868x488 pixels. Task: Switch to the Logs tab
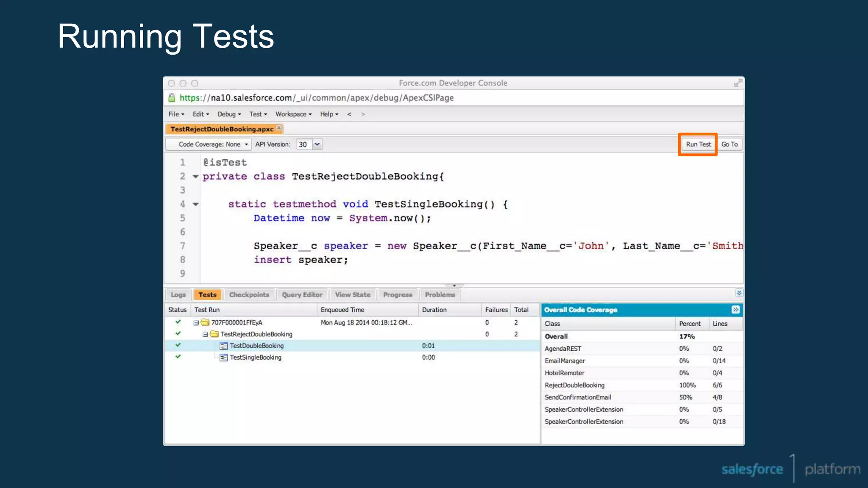click(x=178, y=294)
